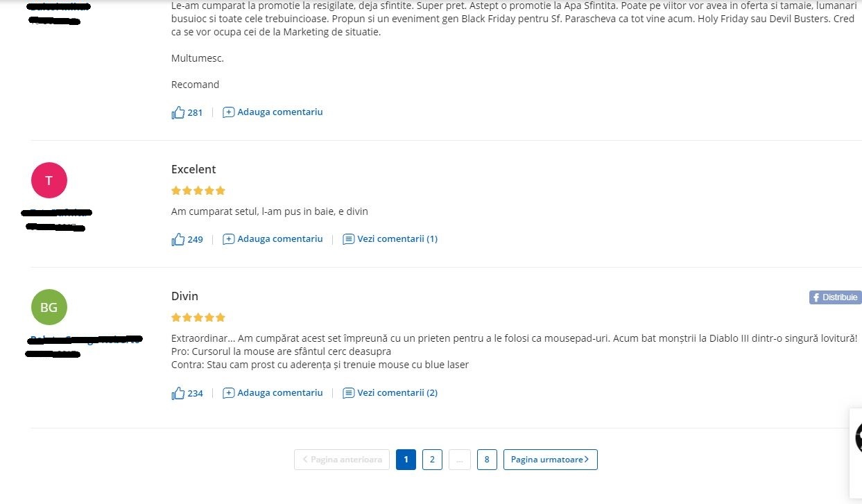This screenshot has height=504, width=862.
Task: Share review via Facebook Distribuie button
Action: coord(835,297)
